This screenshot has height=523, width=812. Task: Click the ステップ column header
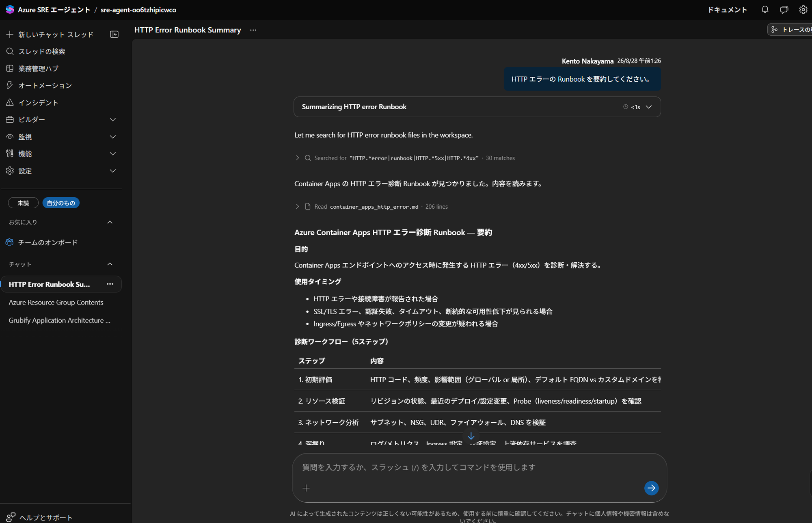pos(311,361)
